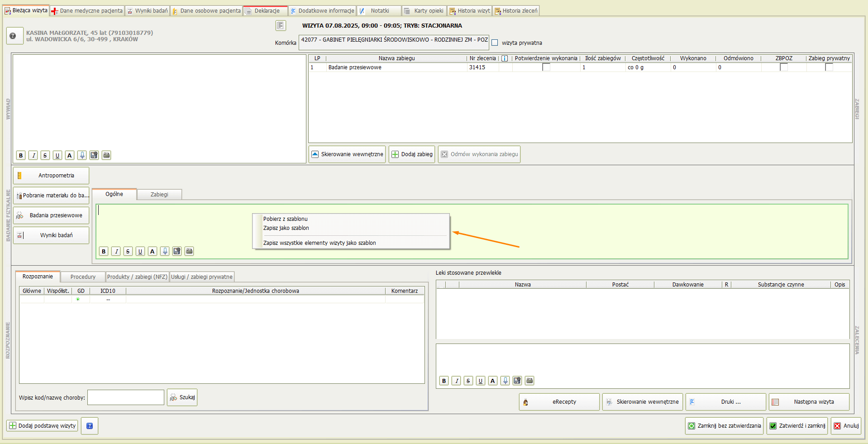Screen dimensions: 868x444
Task: Click the disease code search input field
Action: (x=126, y=397)
